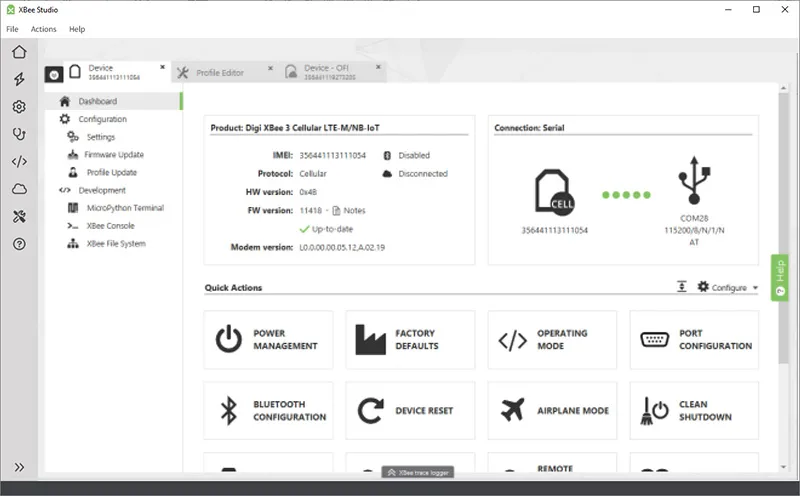
Task: Click the heart icon beside device tab
Action: tap(54, 75)
